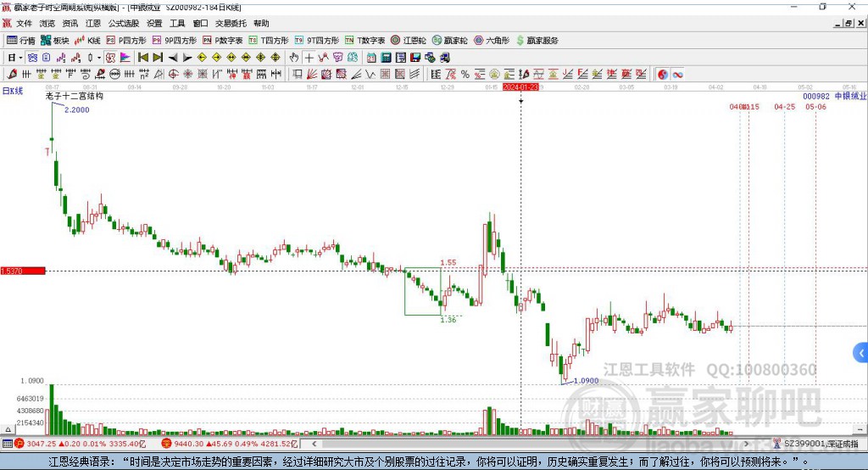Screen dimensions: 868x470
Task: Collapse volume pane with triangle button
Action: 8,429
